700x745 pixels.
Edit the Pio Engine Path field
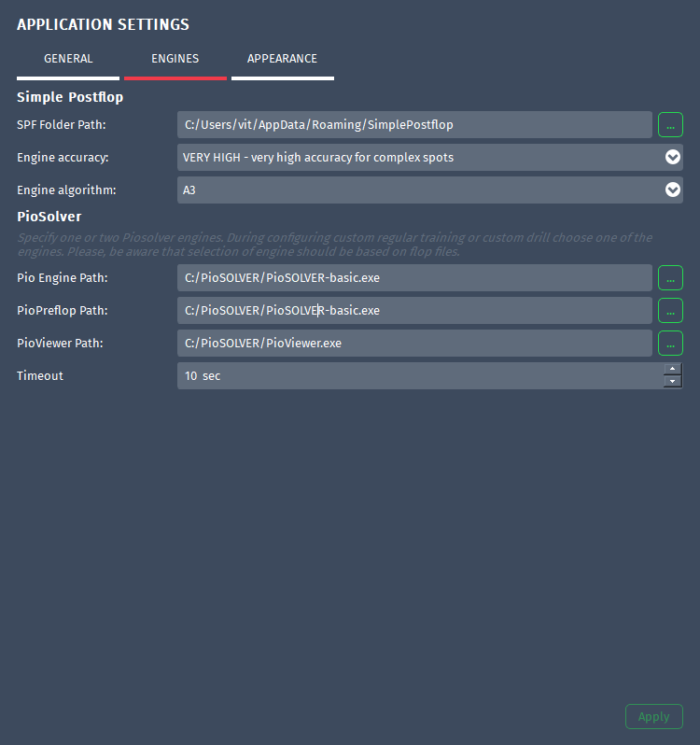point(414,278)
